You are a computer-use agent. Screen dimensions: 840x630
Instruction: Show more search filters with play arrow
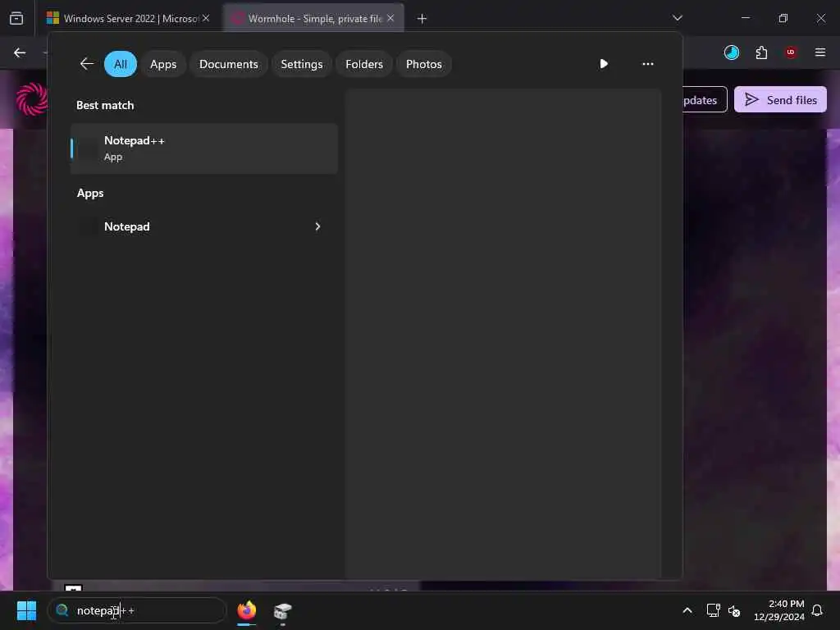(604, 64)
